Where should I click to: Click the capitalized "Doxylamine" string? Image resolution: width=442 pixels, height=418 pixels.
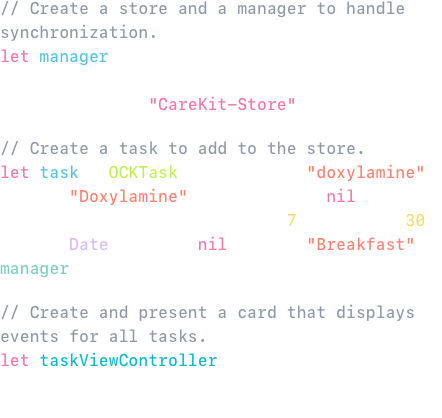128,197
